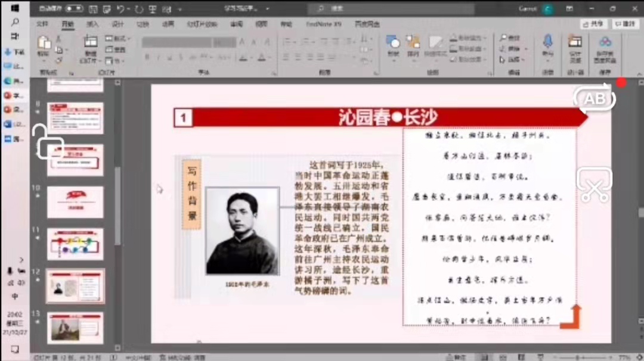Image resolution: width=644 pixels, height=361 pixels.
Task: Select slide 13 thumbnail
Action: click(75, 326)
